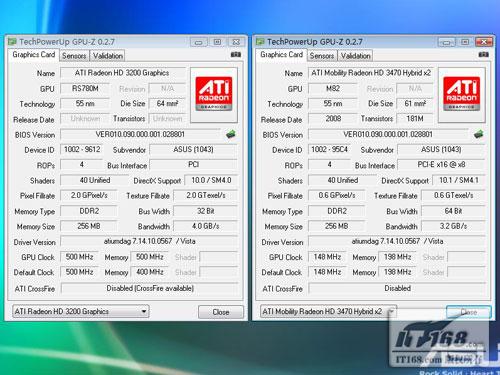Click Device ID value 1002 - 95C4
Image resolution: width=500 pixels, height=375 pixels.
[x=330, y=149]
